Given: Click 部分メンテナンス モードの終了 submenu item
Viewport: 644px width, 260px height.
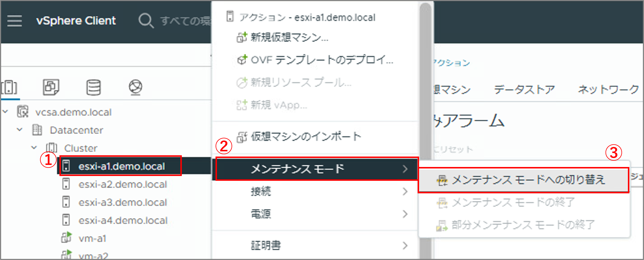Looking at the screenshot, I should (524, 225).
